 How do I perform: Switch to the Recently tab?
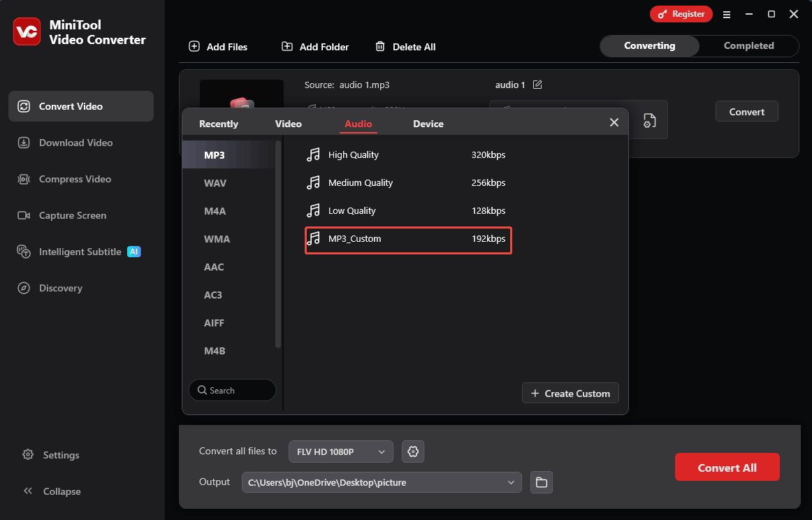(x=219, y=124)
